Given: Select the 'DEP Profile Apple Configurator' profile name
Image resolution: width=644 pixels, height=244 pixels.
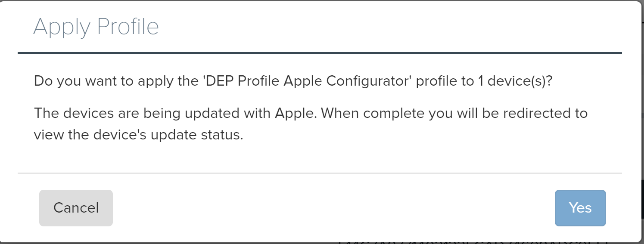Looking at the screenshot, I should 309,81.
